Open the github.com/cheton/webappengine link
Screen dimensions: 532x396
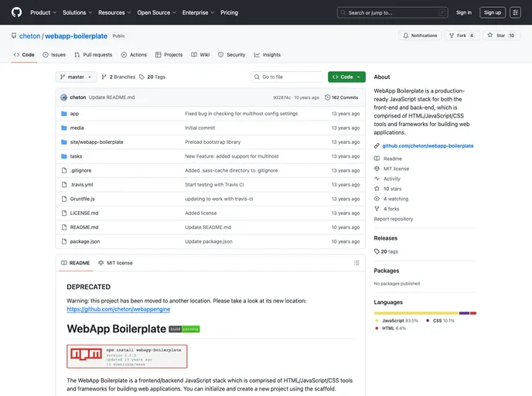coord(118,309)
